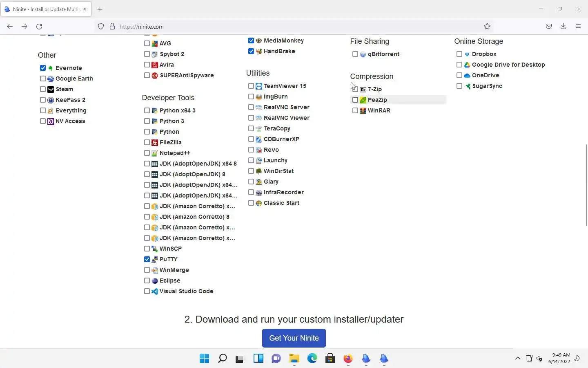Viewport: 588px width, 368px height.
Task: Select the Ninite browser tab
Action: (46, 9)
